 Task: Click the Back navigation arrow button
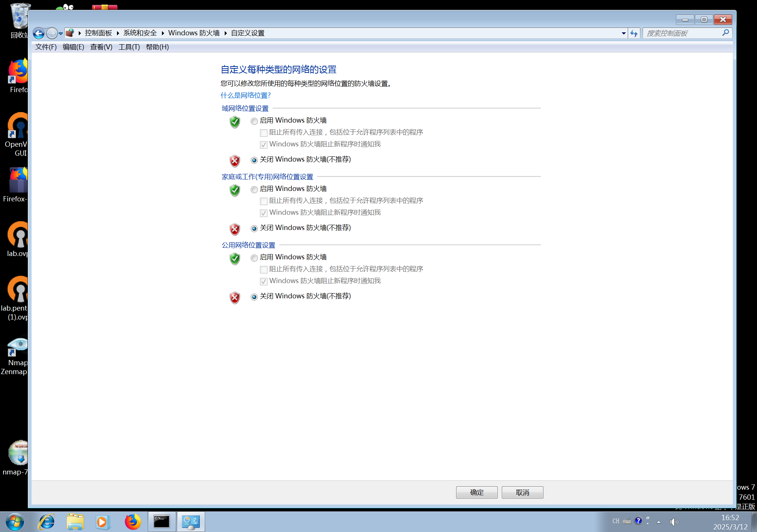click(39, 33)
